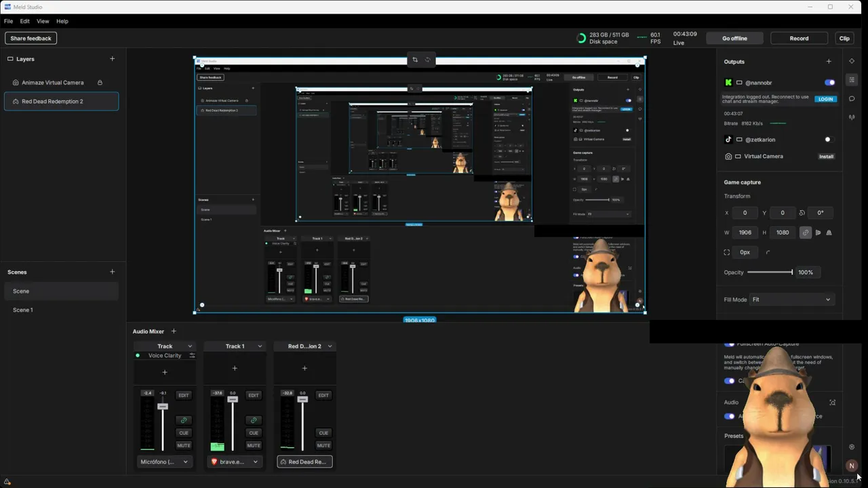This screenshot has width=868, height=488.
Task: Click the rotate icon above the canvas
Action: 428,60
